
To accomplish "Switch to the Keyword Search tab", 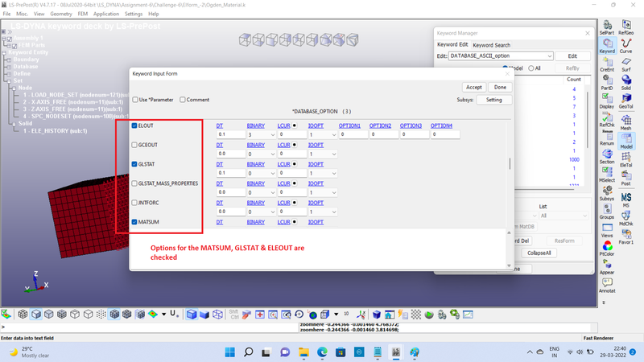I will pos(491,45).
